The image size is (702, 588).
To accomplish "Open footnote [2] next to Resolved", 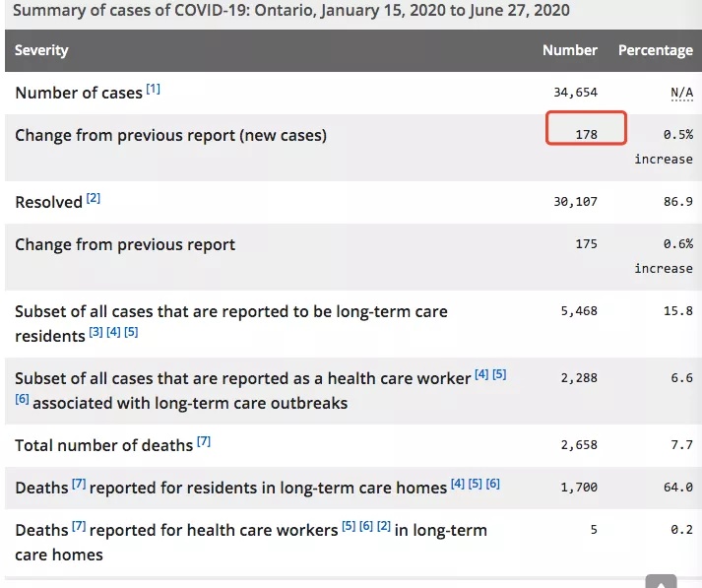I will click(x=94, y=198).
